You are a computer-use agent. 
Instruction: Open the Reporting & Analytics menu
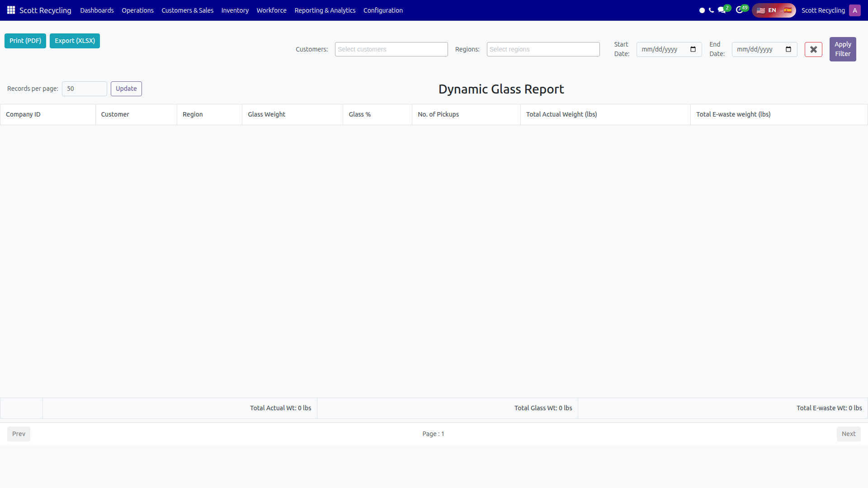coord(325,10)
